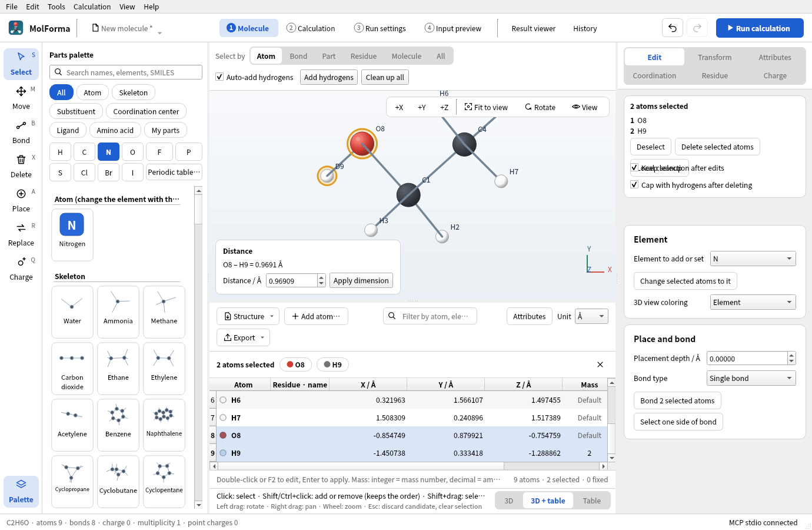Toggle Keep selection after edits checkbox

click(x=634, y=168)
